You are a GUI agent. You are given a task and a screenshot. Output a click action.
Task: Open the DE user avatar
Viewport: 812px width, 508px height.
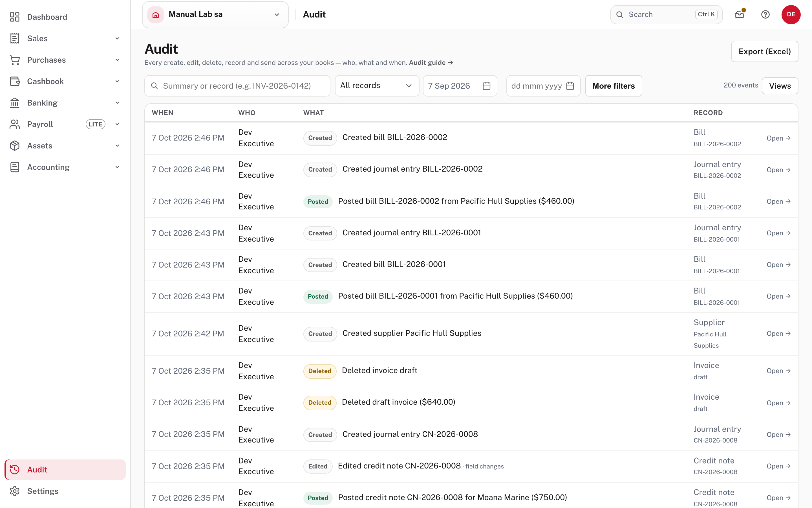[x=791, y=14]
